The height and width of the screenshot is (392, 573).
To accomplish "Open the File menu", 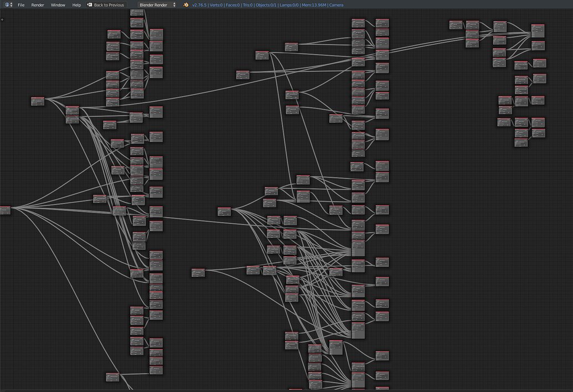I will 21,5.
